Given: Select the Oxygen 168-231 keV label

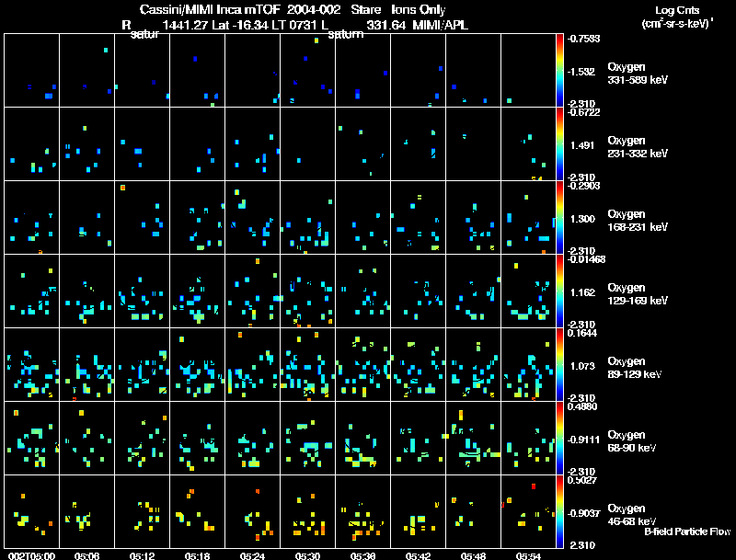Looking at the screenshot, I should tap(638, 221).
